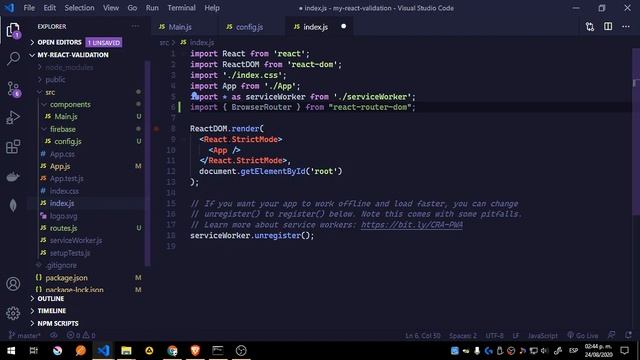The image size is (640, 360).
Task: Open the Accounts menu icon
Action: click(x=13, y=284)
